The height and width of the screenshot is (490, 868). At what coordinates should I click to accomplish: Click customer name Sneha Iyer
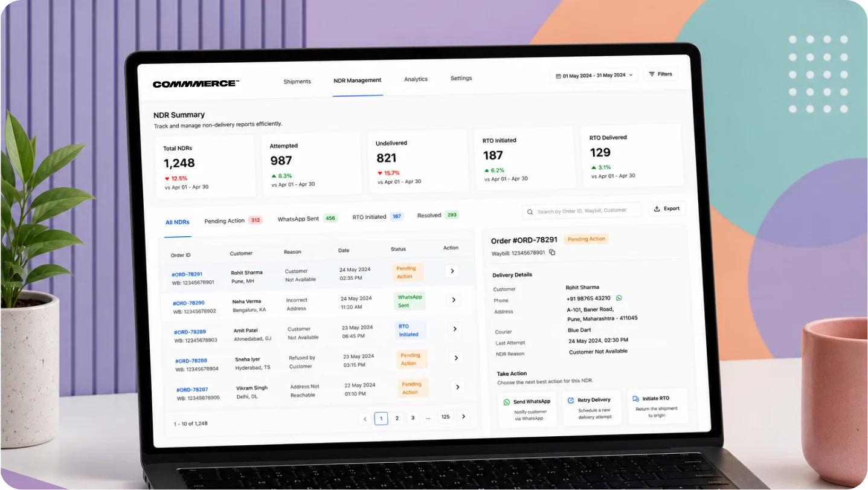point(248,359)
